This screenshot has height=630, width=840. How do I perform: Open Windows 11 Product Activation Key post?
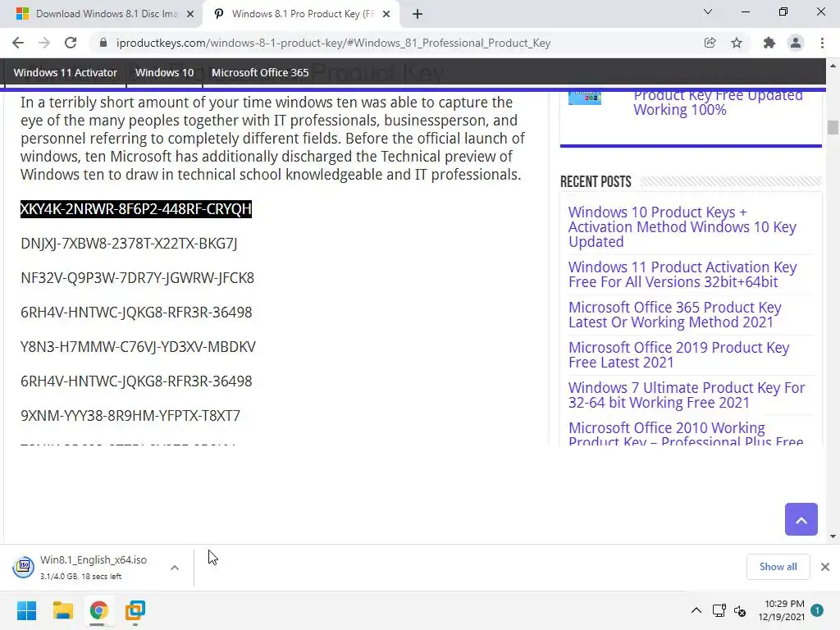click(x=682, y=274)
